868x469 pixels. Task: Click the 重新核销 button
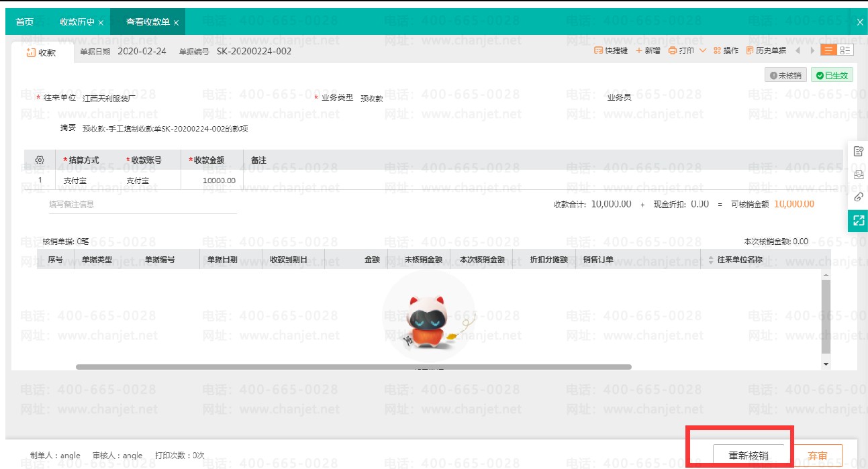pos(749,456)
